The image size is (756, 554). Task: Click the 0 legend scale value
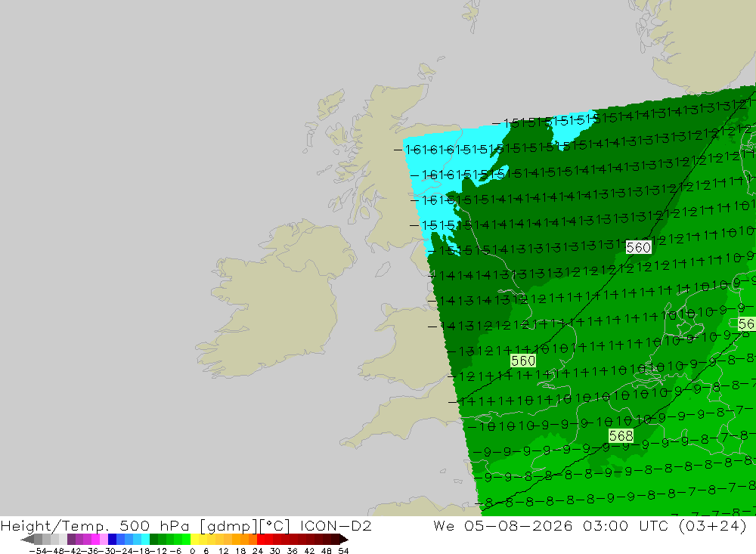coord(193,551)
